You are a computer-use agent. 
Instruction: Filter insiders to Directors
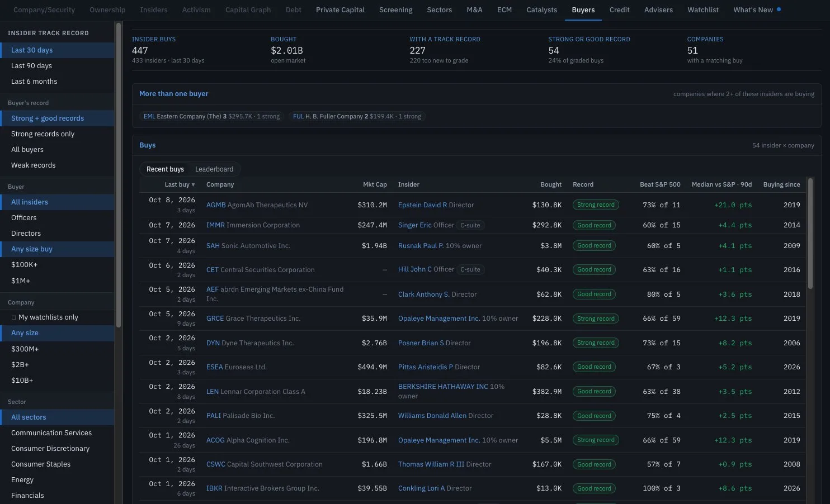pos(57,234)
